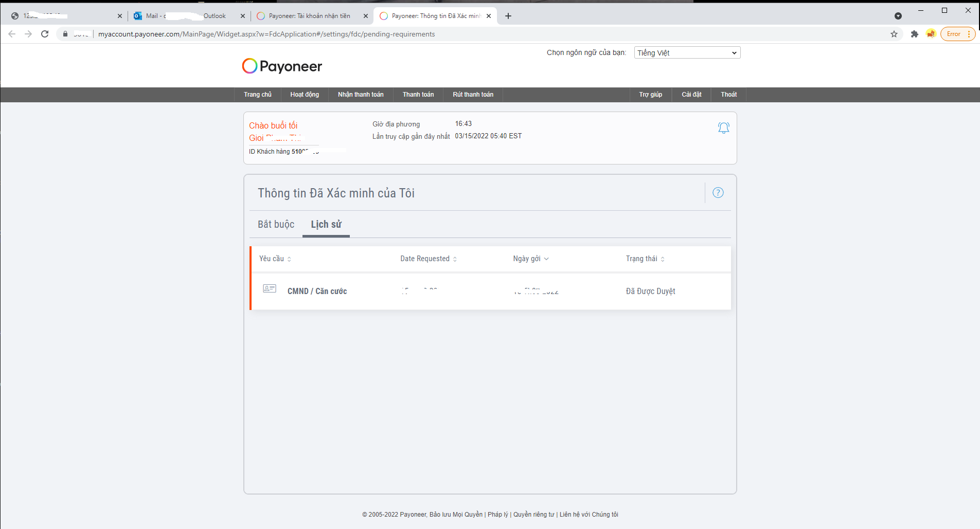Open the Trang chủ menu

tap(258, 95)
